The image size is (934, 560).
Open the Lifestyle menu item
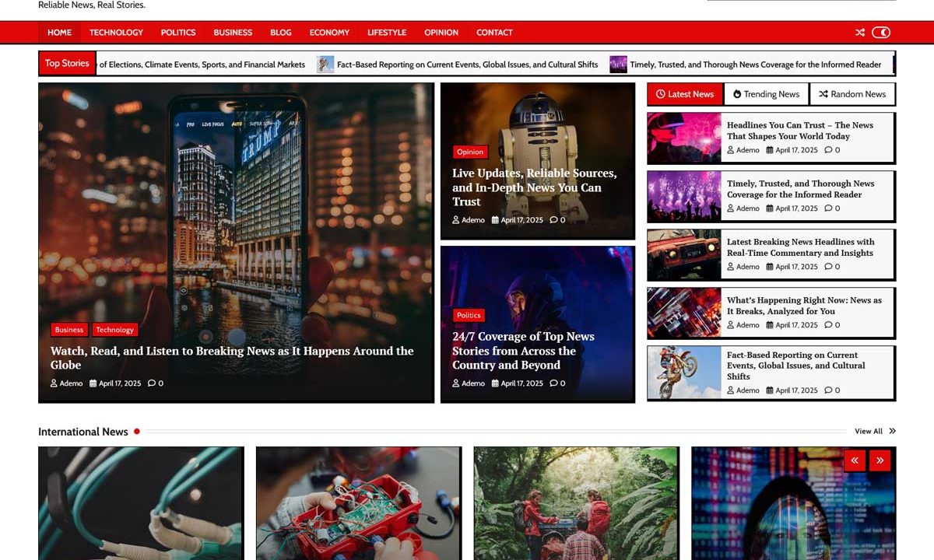tap(387, 33)
